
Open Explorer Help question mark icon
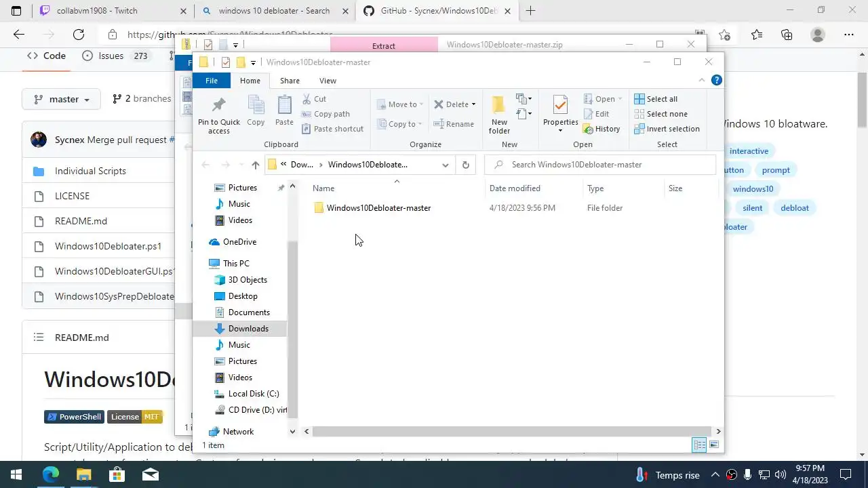pyautogui.click(x=716, y=80)
